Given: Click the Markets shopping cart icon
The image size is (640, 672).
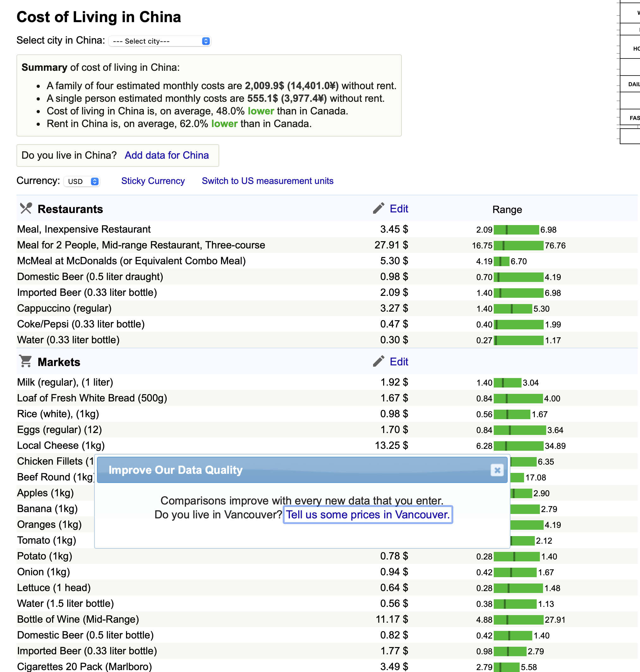Looking at the screenshot, I should coord(26,361).
